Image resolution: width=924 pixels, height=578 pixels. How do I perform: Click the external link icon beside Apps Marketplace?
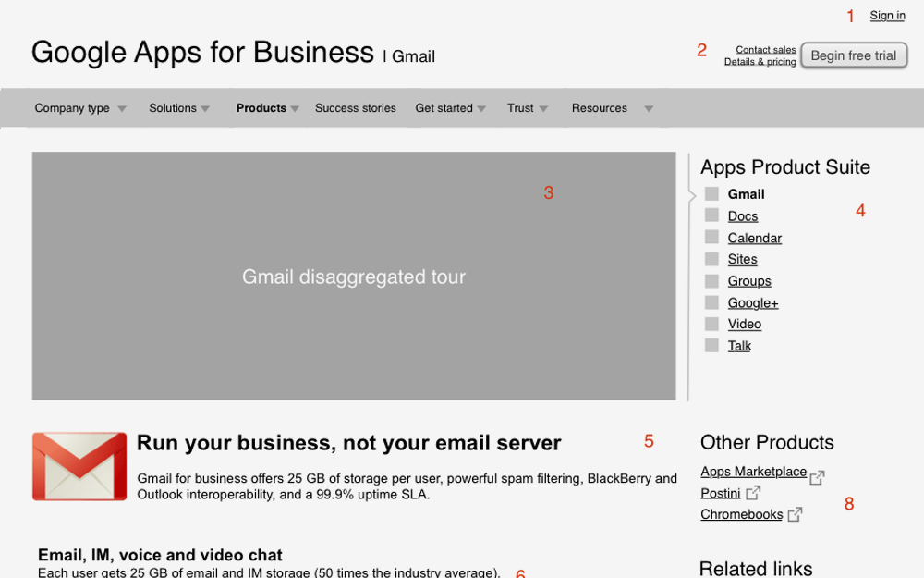pos(816,477)
